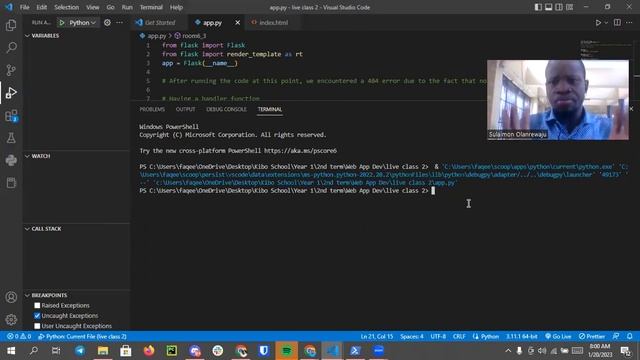
Task: Open editor more actions ellipsis
Action: pos(629,22)
